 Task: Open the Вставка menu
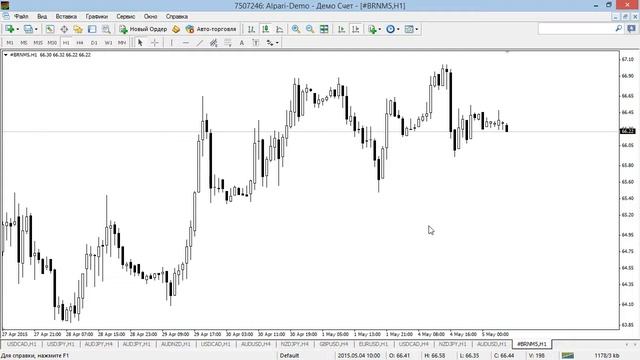pyautogui.click(x=66, y=16)
